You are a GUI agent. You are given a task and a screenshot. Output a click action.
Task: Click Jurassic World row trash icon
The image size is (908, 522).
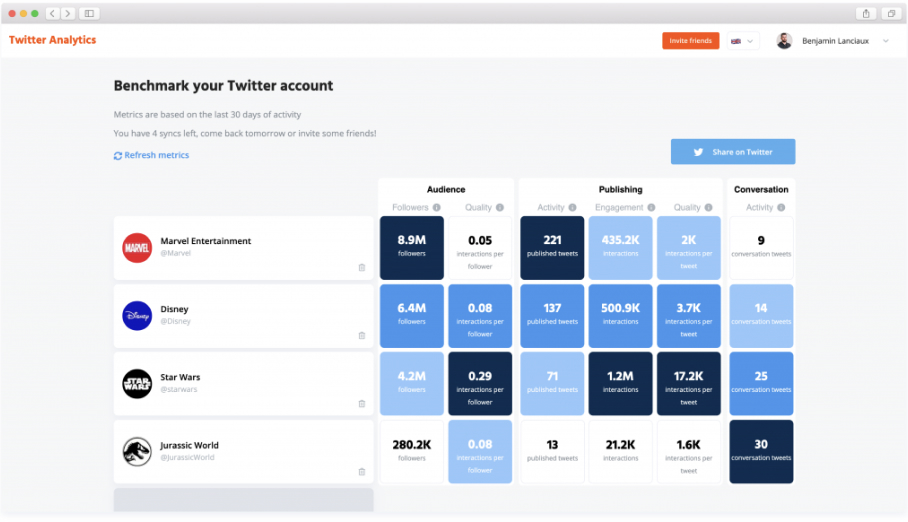[362, 472]
